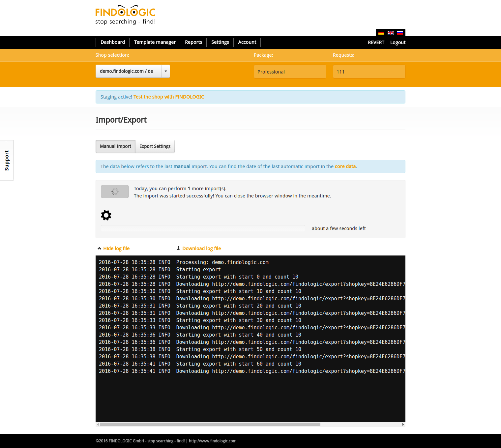Click Logout

(x=398, y=43)
